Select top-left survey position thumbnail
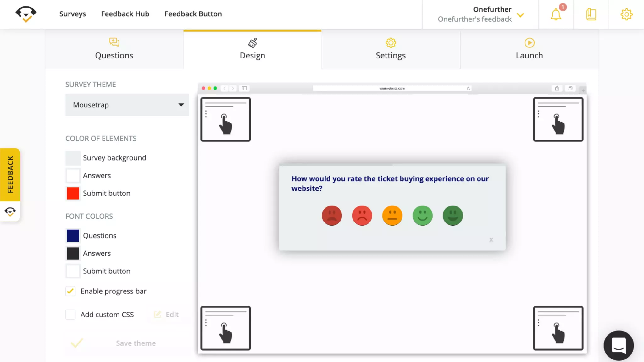644x362 pixels. coord(225,119)
